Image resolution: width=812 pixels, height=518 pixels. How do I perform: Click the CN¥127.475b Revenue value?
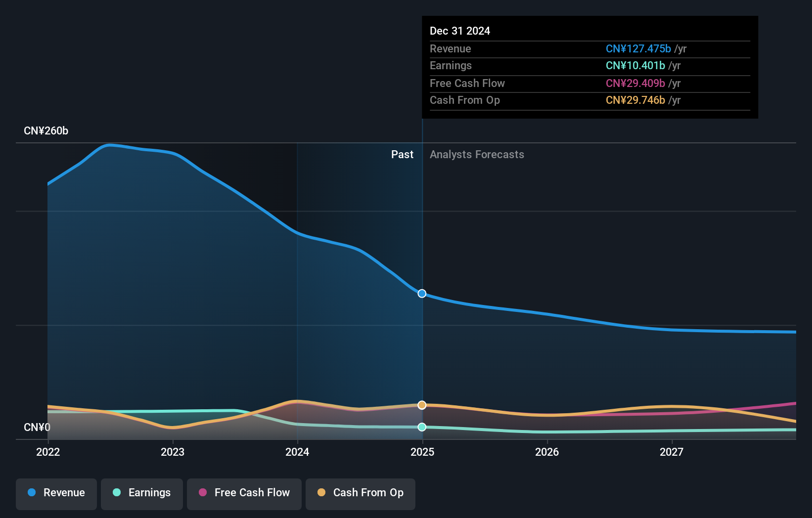(638, 48)
